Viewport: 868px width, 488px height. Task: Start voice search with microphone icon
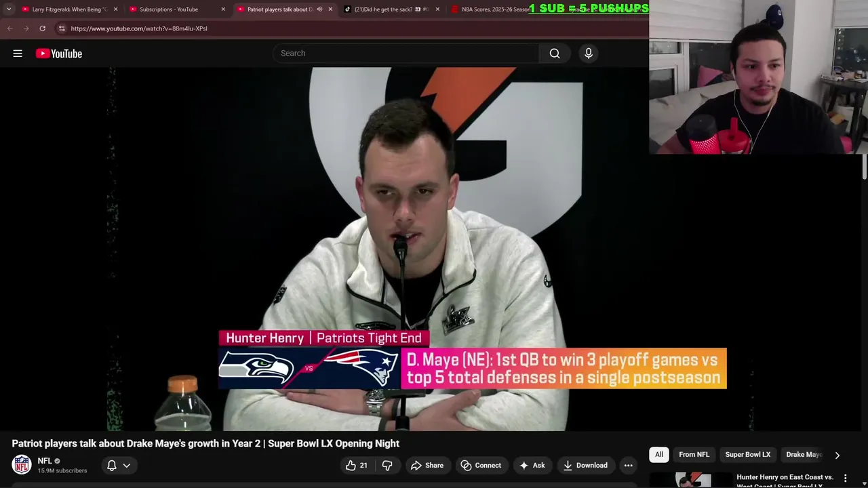(589, 54)
